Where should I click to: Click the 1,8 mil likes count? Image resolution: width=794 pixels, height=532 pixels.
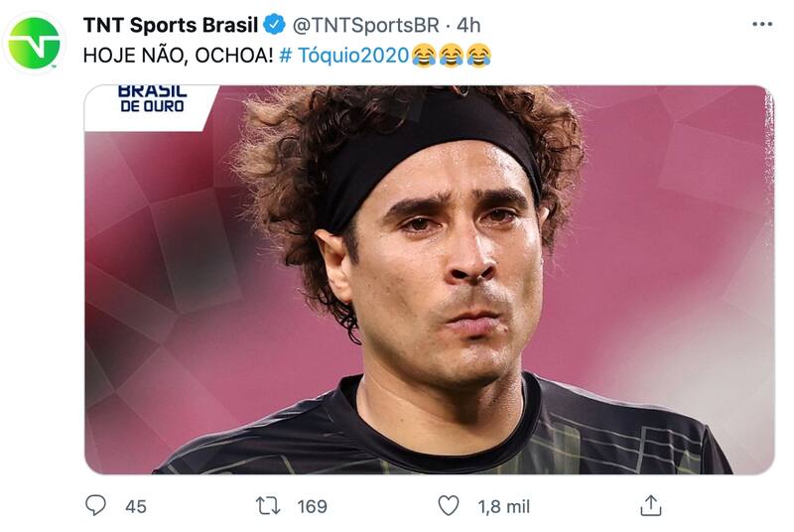point(503,506)
